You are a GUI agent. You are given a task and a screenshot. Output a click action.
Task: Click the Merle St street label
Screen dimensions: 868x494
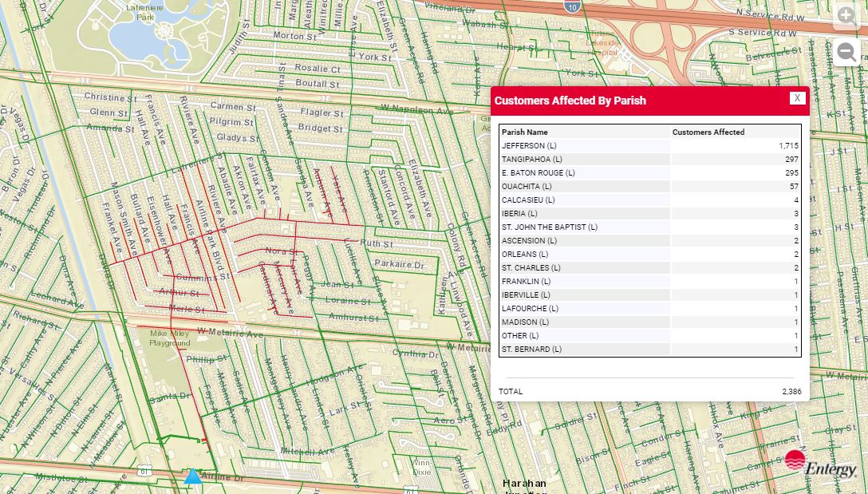pyautogui.click(x=187, y=309)
